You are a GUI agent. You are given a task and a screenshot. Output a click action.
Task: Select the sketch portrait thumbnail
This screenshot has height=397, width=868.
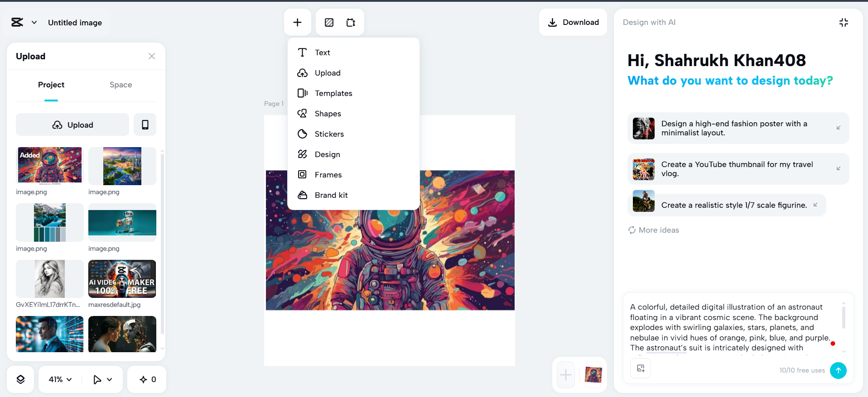pyautogui.click(x=50, y=279)
